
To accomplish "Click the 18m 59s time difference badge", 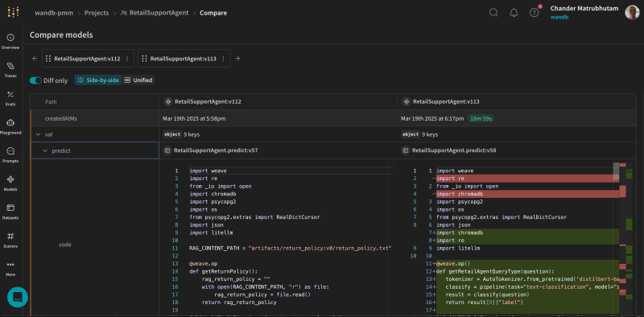I will (481, 118).
